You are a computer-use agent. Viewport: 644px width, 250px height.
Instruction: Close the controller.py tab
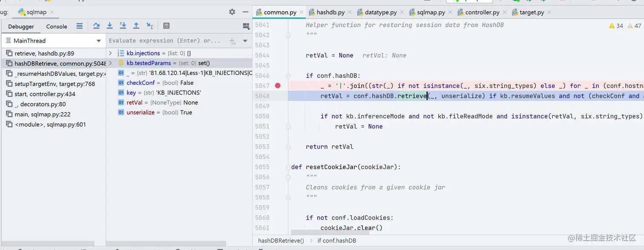coord(504,13)
